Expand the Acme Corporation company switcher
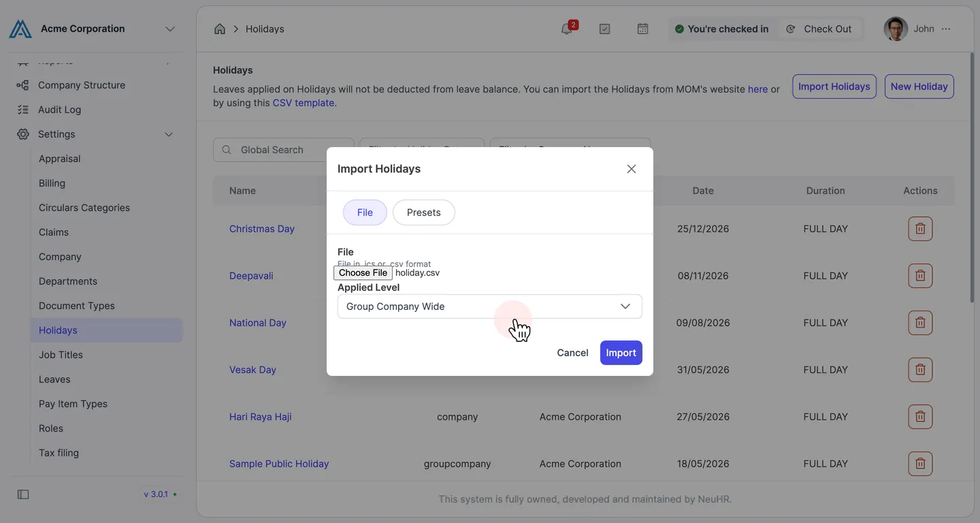This screenshot has height=523, width=980. (170, 29)
